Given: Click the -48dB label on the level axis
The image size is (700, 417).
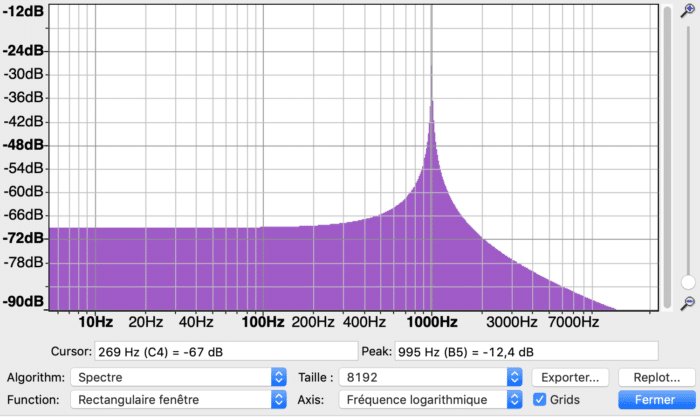Looking at the screenshot, I should tap(23, 145).
